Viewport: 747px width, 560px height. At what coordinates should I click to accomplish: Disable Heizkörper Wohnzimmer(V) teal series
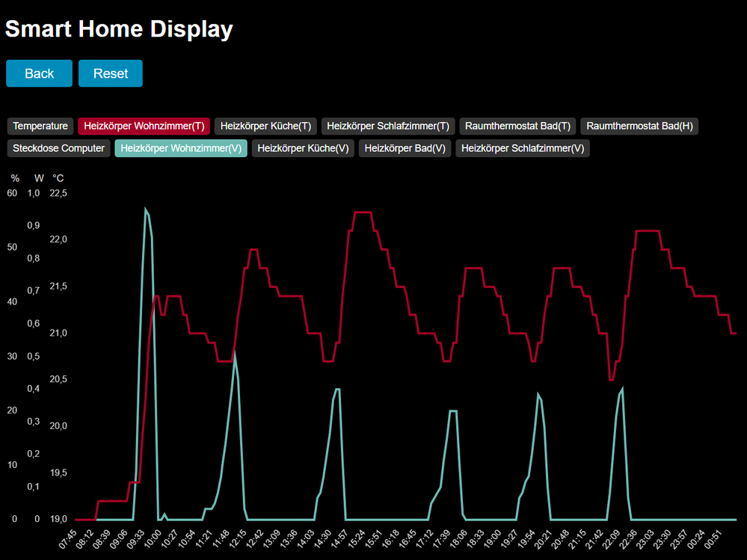[181, 148]
